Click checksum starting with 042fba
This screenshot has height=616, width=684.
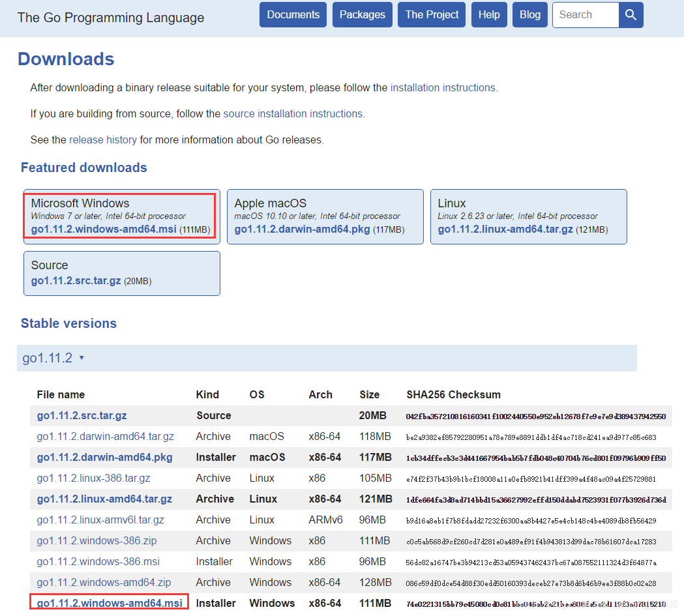click(536, 417)
